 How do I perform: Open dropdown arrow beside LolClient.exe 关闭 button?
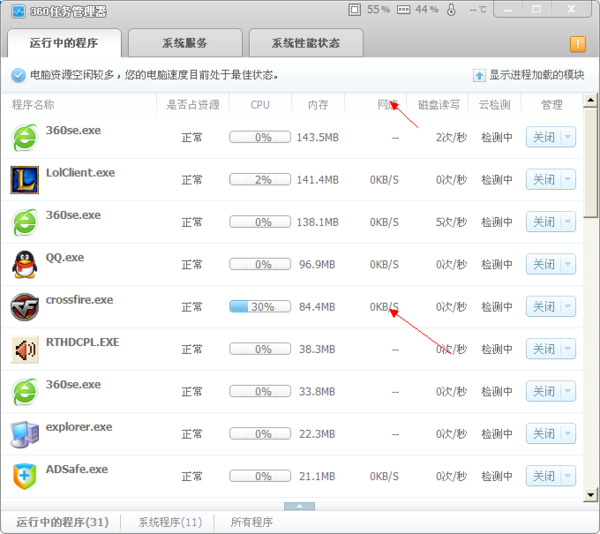tap(567, 180)
